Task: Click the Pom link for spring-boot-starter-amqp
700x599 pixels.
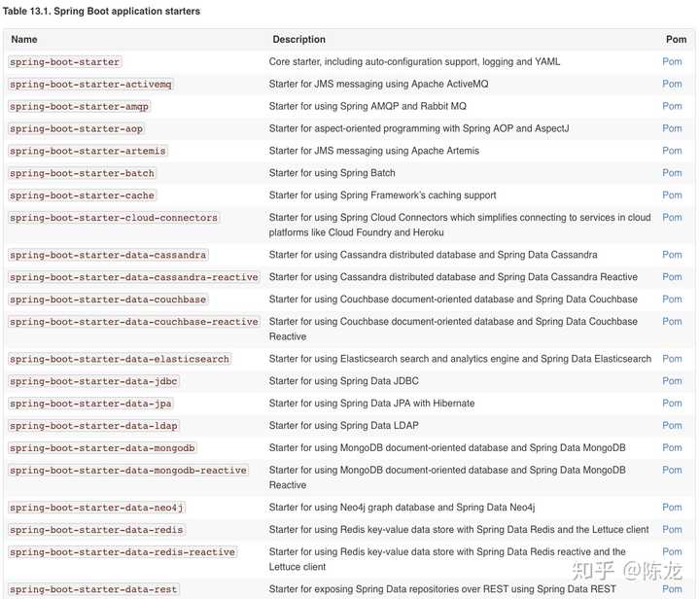Action: (672, 106)
